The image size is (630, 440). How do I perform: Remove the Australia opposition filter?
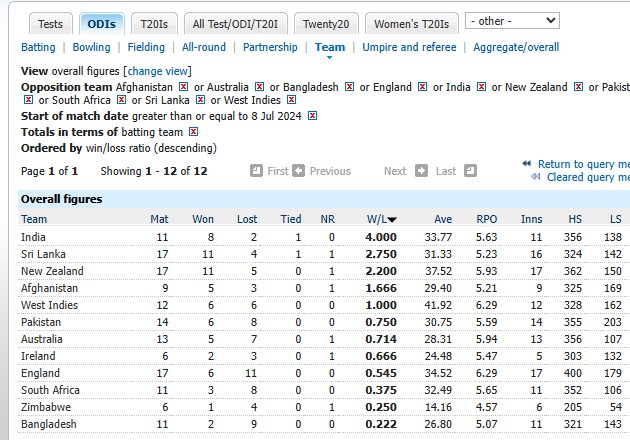pos(260,87)
